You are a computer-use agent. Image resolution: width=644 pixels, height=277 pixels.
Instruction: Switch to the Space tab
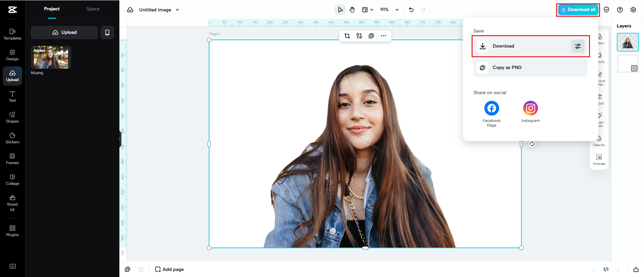[93, 9]
